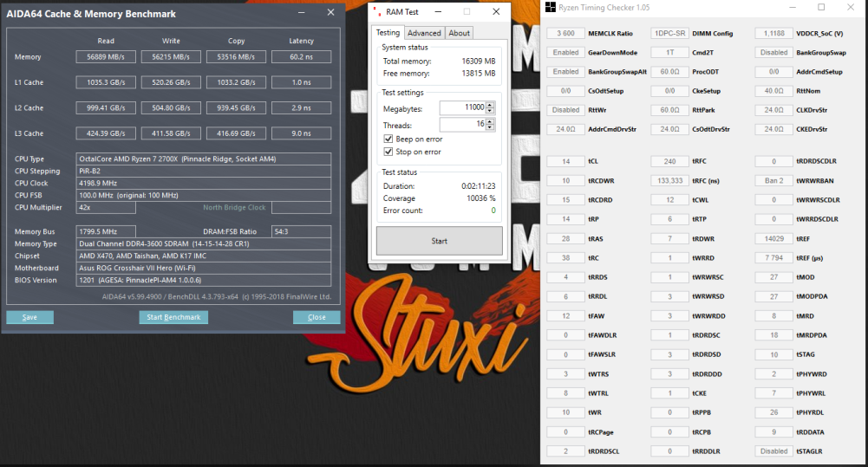The height and width of the screenshot is (467, 868).
Task: Open the About tab in RAM Test
Action: [459, 33]
